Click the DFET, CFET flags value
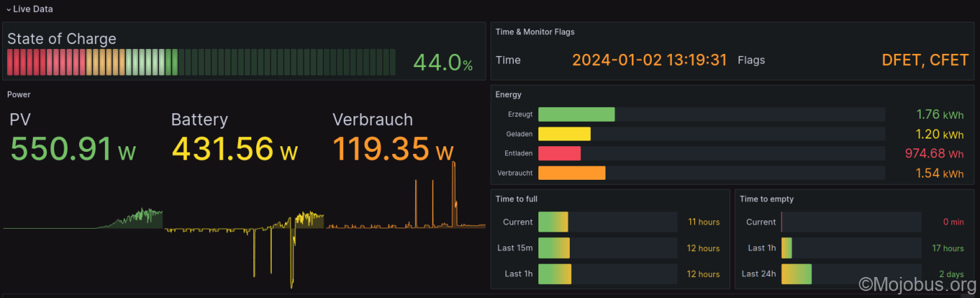 (x=925, y=60)
